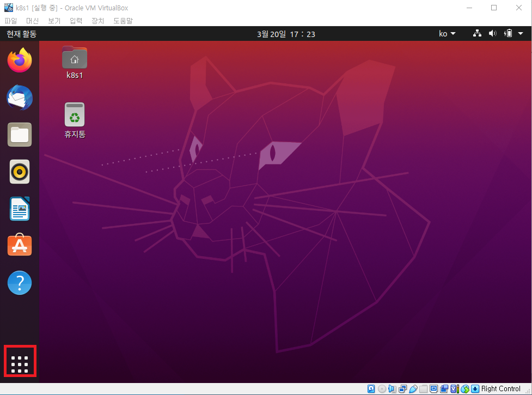The width and height of the screenshot is (532, 395).
Task: Maximize the VirtualBox window
Action: click(494, 8)
